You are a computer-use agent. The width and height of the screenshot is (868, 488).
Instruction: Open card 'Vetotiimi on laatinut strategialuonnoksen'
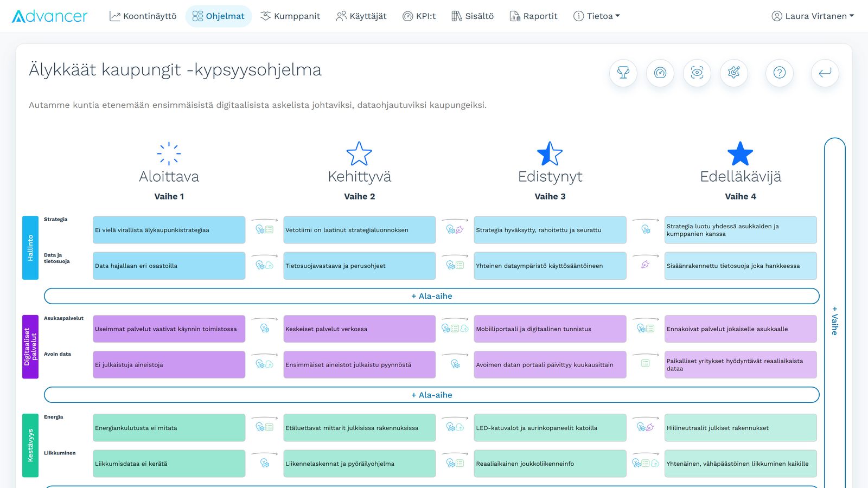point(359,230)
